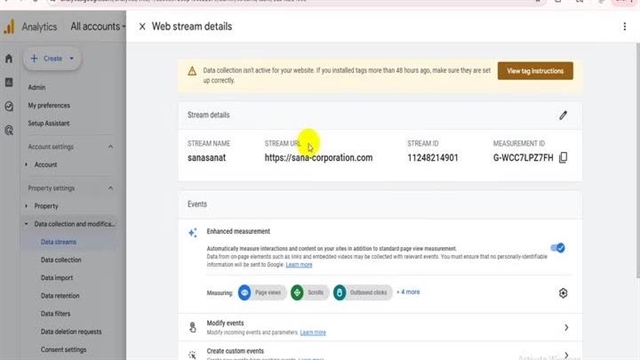Collapse the Account settings section
The width and height of the screenshot is (640, 360).
pyautogui.click(x=110, y=147)
